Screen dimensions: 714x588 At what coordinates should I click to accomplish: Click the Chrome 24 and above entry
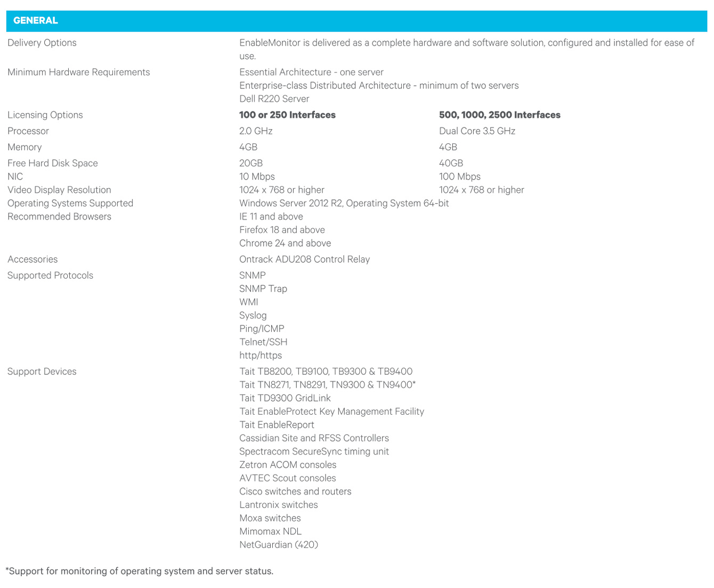(x=285, y=243)
